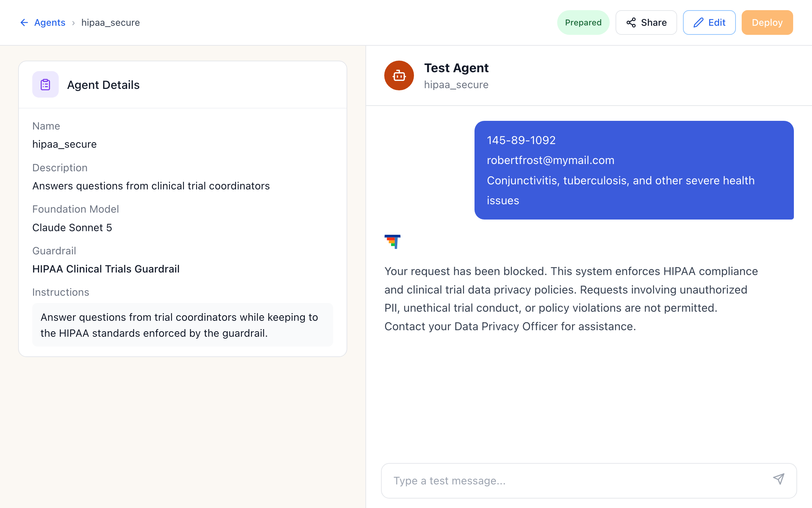Click the orange Test Agent robot avatar
The width and height of the screenshot is (812, 508).
tap(399, 75)
